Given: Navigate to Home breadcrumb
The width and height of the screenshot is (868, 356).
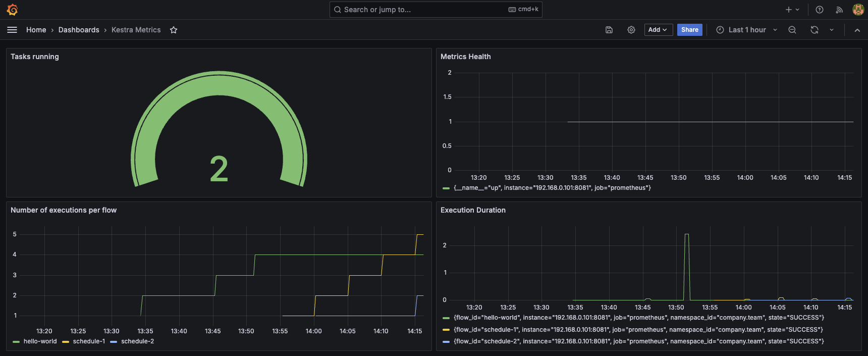Looking at the screenshot, I should (x=36, y=30).
